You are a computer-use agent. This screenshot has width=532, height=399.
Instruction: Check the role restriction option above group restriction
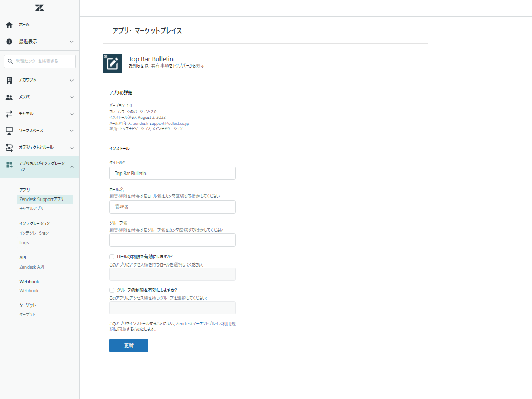coord(111,256)
